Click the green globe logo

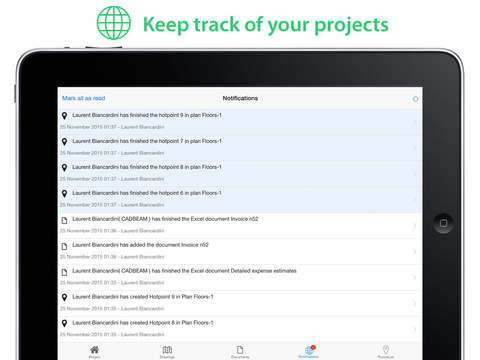[x=114, y=23]
